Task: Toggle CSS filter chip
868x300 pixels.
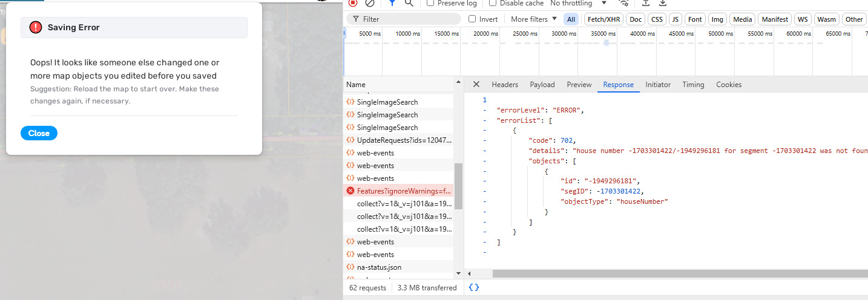Action: [x=657, y=19]
